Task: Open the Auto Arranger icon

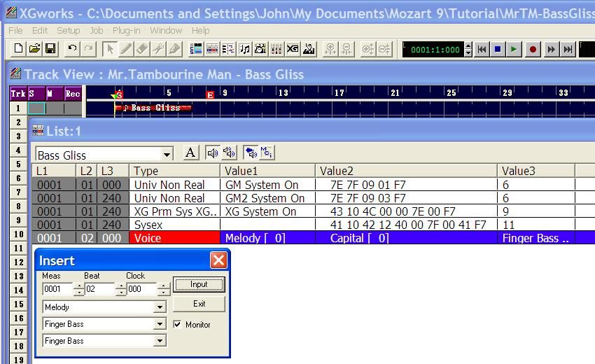Action: [309, 49]
